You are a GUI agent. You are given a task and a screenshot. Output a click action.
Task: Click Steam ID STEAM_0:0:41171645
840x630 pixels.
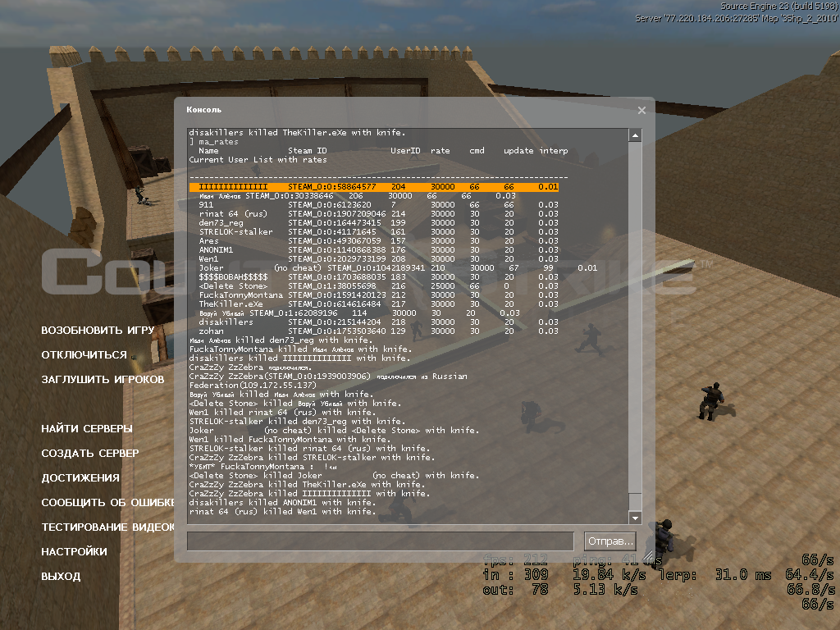332,232
